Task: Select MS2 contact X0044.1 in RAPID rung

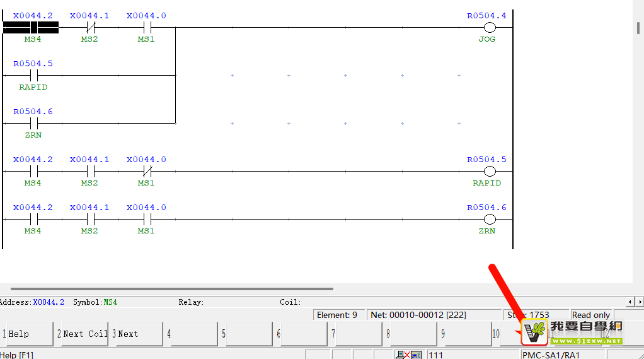Action: (x=89, y=171)
